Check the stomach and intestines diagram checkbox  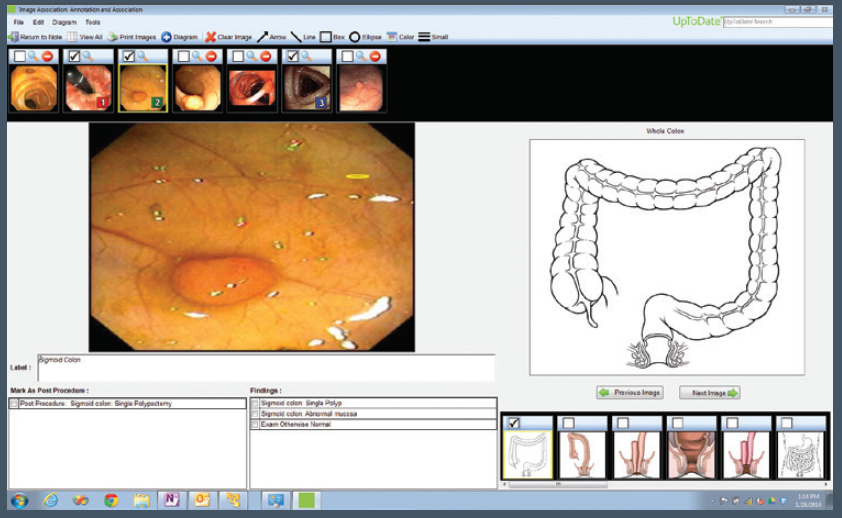(787, 423)
